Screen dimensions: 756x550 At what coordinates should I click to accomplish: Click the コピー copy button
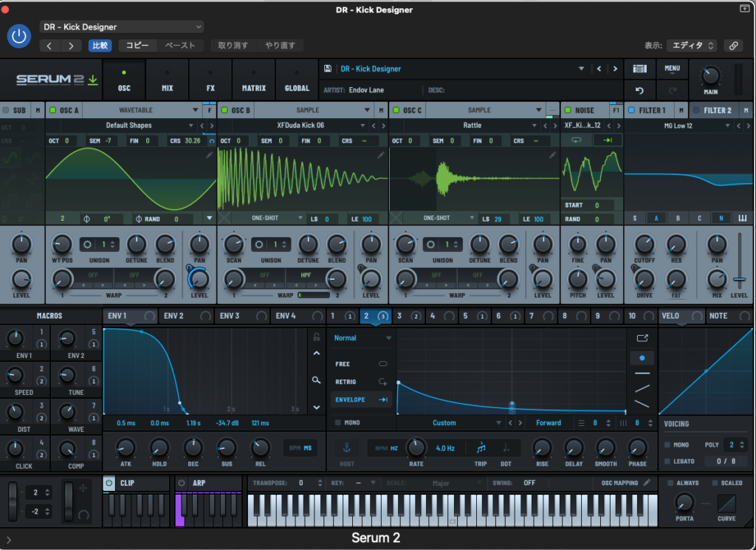click(137, 46)
